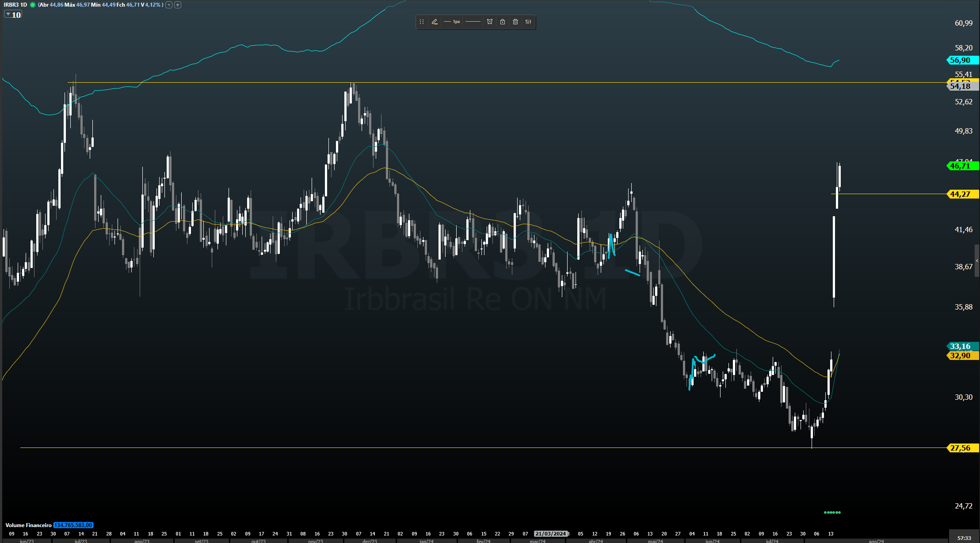
Task: Click the 38,67 price scale value
Action: [x=964, y=267]
